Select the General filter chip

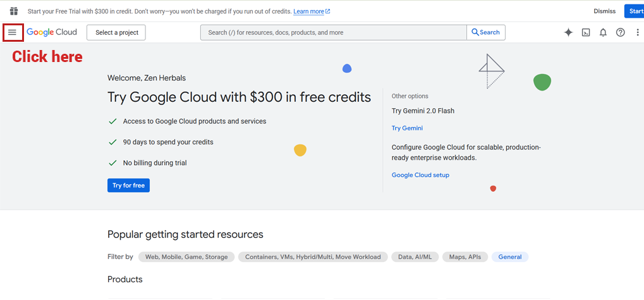(510, 257)
